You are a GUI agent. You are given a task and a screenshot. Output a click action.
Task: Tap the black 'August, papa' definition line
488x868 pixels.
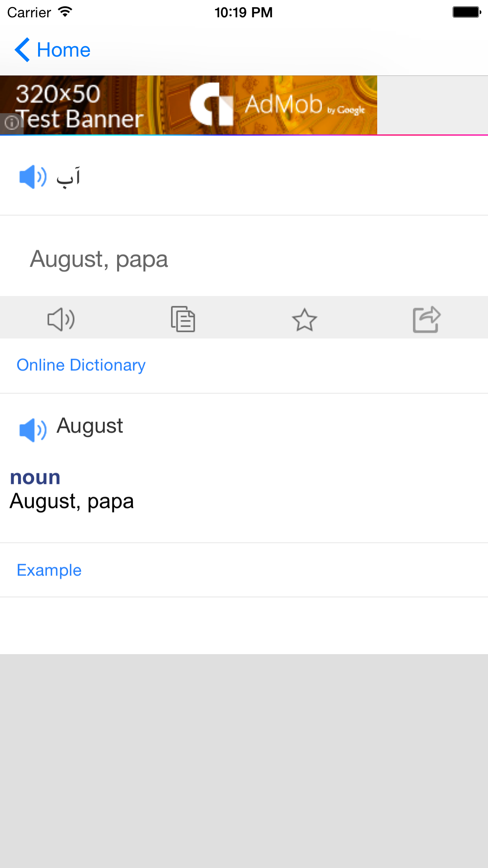point(72,502)
